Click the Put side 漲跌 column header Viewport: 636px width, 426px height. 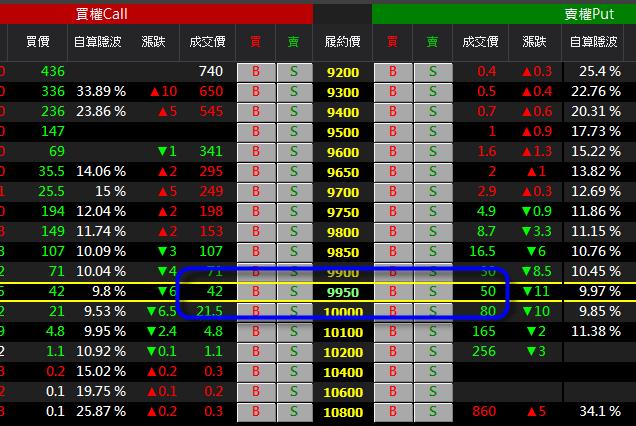click(535, 42)
